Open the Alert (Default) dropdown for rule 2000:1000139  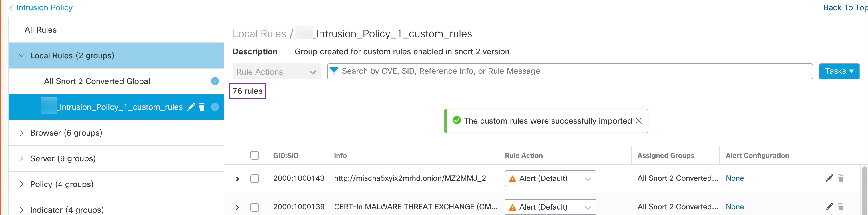pos(550,207)
